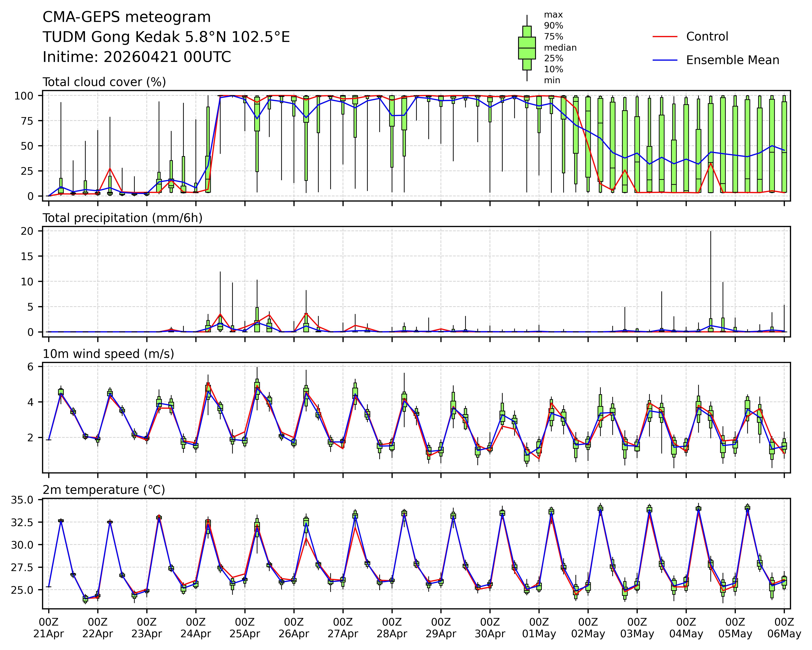Click the 'Total cloud cover (%)' panel title
This screenshot has height=650, width=812.
click(x=104, y=82)
